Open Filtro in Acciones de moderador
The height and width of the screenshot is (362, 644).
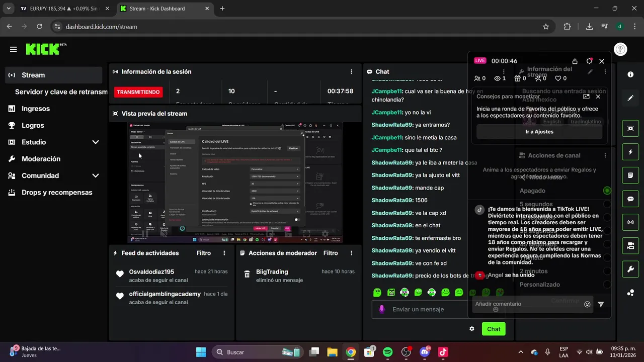pyautogui.click(x=331, y=253)
